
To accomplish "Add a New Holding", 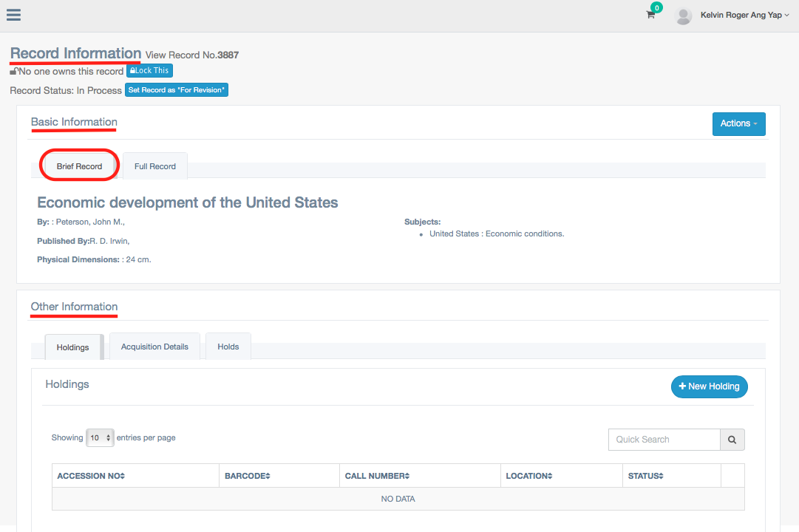I will [709, 386].
